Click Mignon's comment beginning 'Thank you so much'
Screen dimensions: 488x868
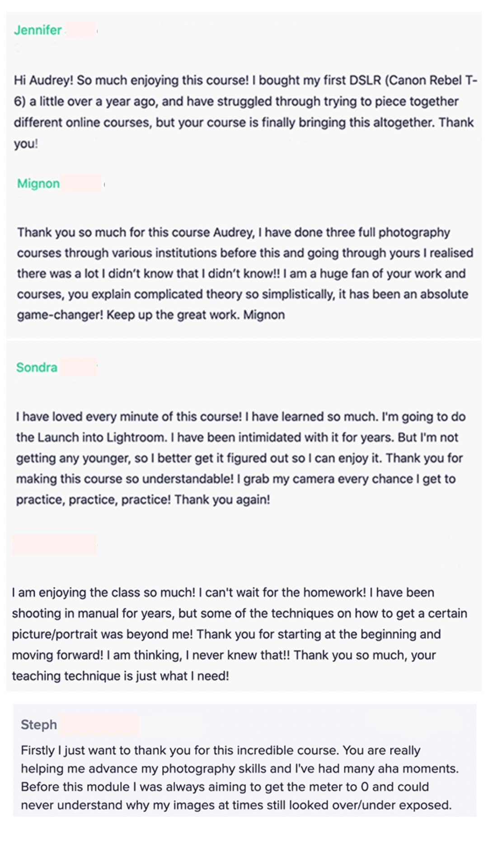pyautogui.click(x=245, y=274)
